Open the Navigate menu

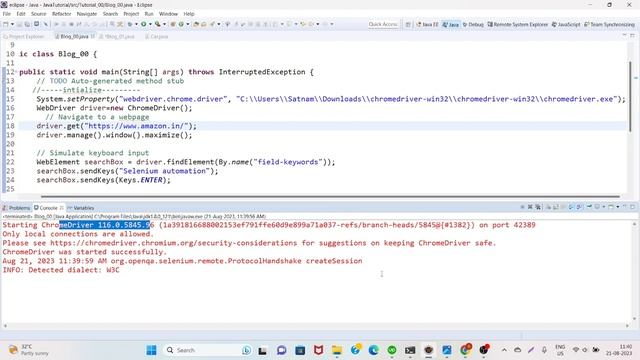(87, 14)
